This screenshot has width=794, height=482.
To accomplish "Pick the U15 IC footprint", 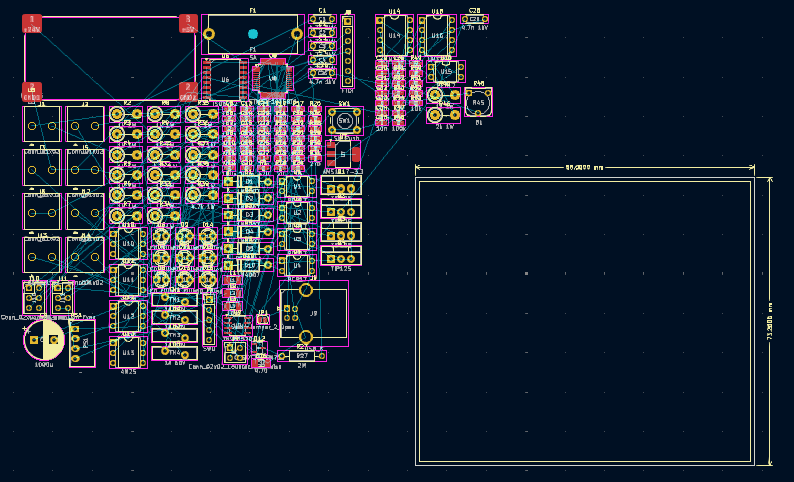I will (x=446, y=72).
